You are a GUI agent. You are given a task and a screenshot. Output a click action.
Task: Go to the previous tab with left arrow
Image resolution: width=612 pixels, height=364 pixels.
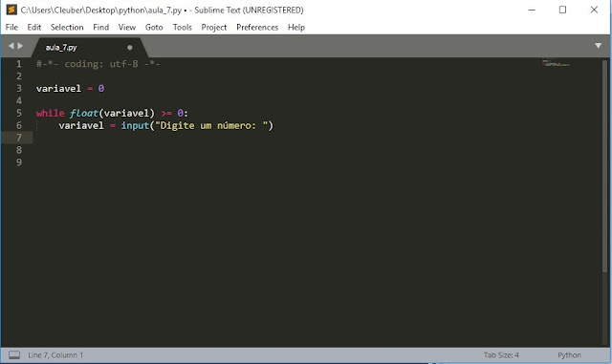tap(11, 46)
